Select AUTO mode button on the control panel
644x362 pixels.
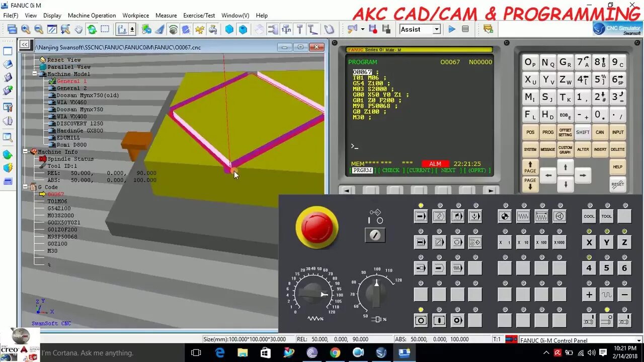(421, 217)
